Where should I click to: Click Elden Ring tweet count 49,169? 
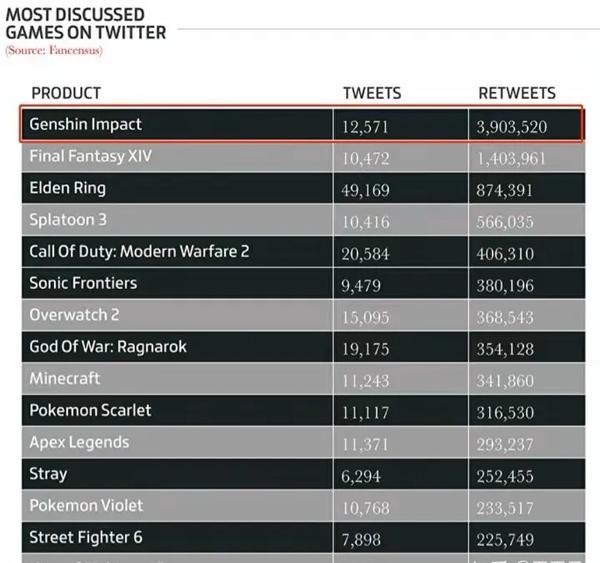coord(365,190)
